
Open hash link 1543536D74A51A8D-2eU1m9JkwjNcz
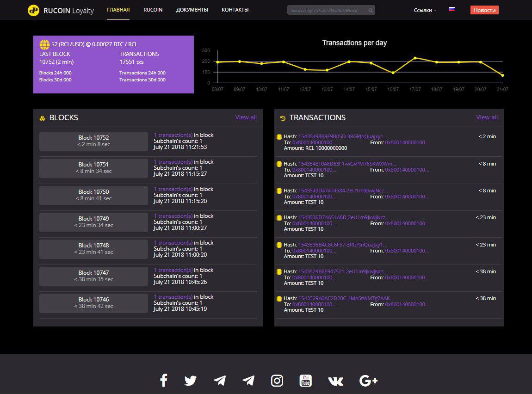pyautogui.click(x=344, y=217)
